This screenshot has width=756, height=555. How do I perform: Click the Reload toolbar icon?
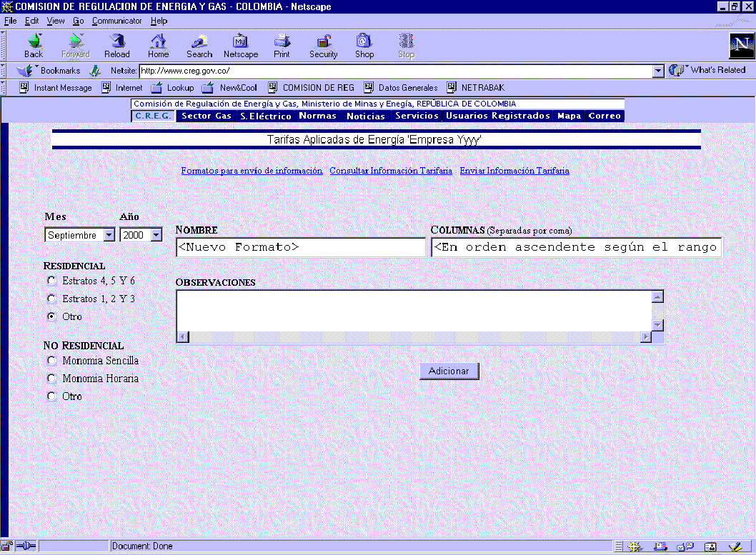[x=117, y=45]
